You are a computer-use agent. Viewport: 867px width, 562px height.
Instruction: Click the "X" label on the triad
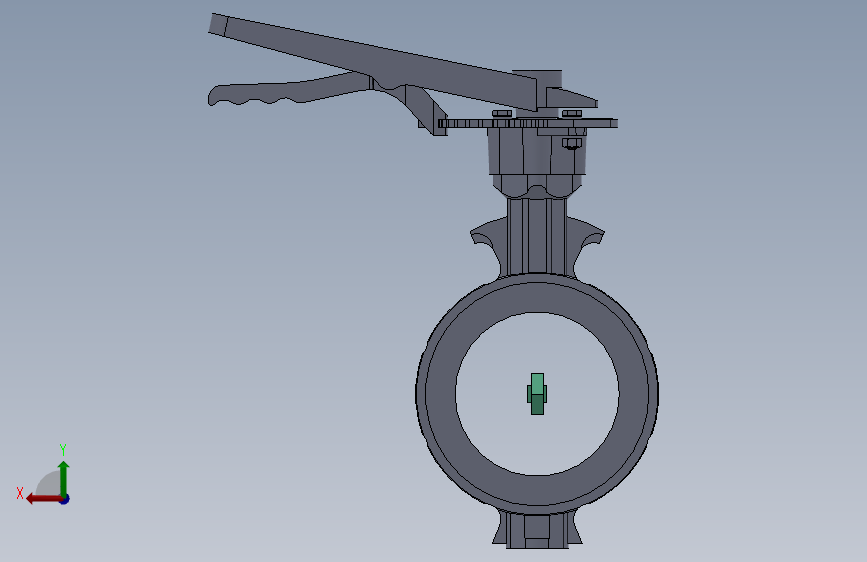coord(20,493)
